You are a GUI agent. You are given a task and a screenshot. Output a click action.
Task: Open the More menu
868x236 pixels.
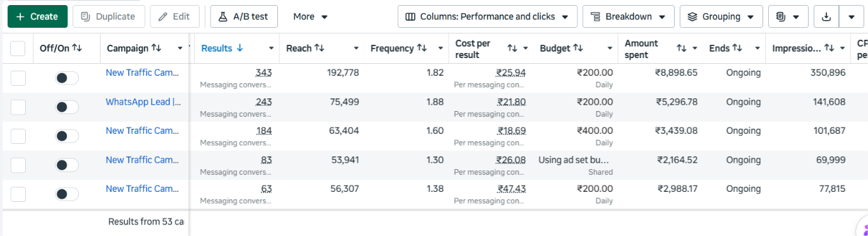310,17
